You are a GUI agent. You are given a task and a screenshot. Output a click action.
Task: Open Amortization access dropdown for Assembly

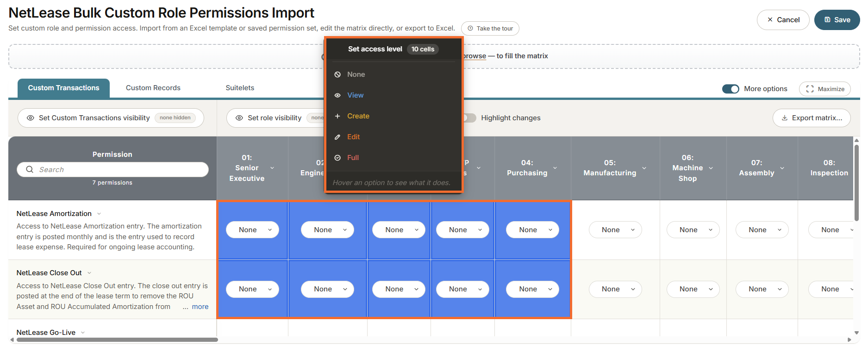tap(762, 230)
